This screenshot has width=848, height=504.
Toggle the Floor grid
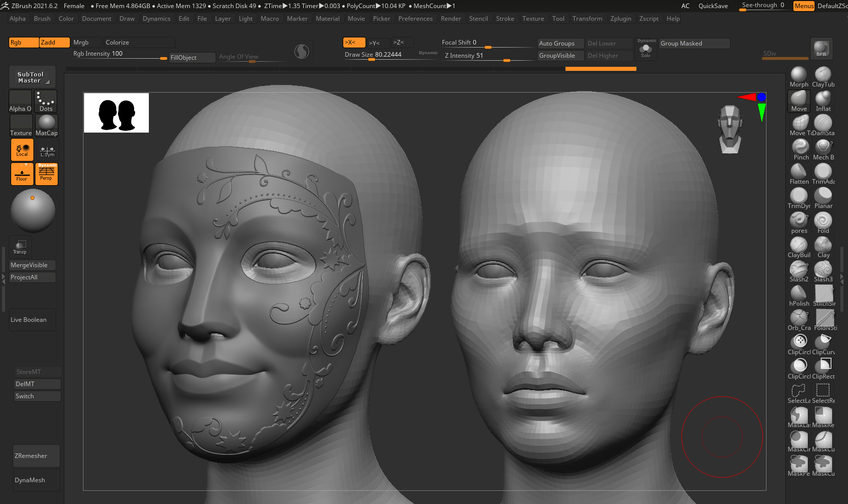click(x=22, y=174)
